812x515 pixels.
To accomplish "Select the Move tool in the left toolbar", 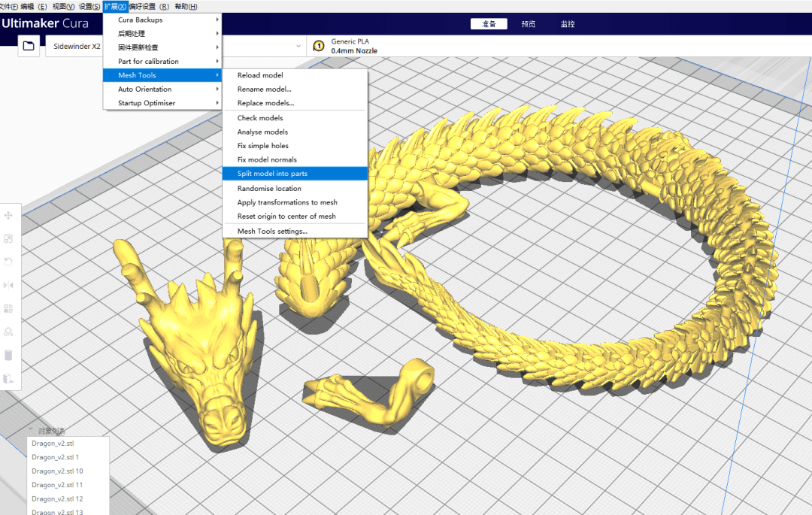I will tap(9, 215).
